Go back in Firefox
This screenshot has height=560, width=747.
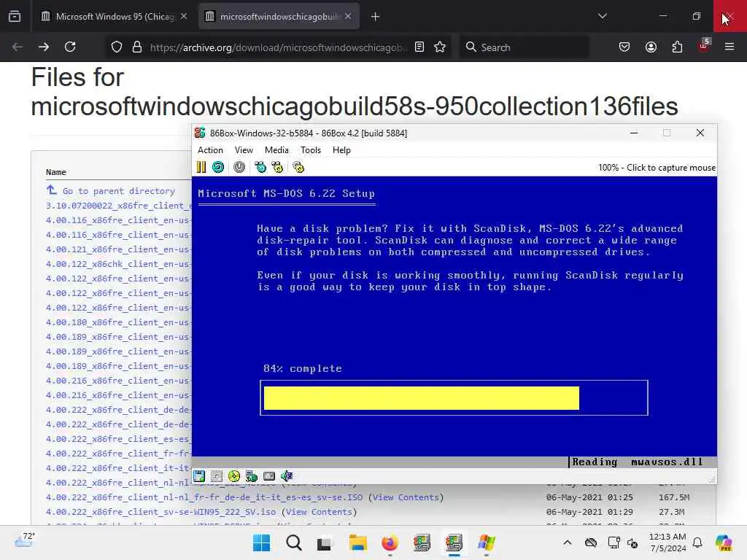(18, 47)
